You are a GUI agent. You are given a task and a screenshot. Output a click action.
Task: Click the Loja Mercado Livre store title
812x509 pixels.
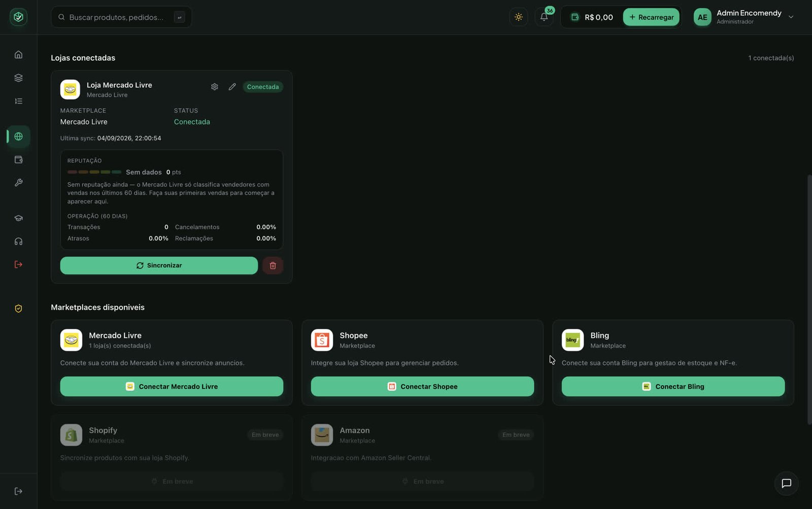[x=119, y=85]
